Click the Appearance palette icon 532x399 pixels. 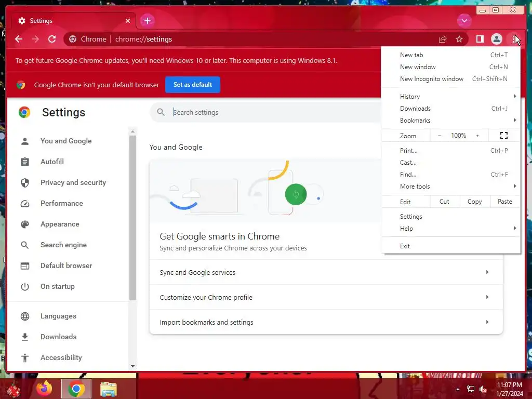pyautogui.click(x=25, y=224)
